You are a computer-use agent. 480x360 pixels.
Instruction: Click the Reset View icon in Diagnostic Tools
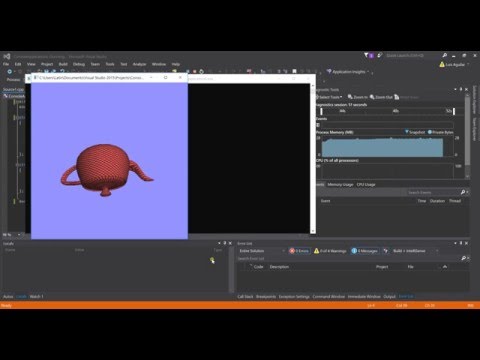tap(397, 97)
